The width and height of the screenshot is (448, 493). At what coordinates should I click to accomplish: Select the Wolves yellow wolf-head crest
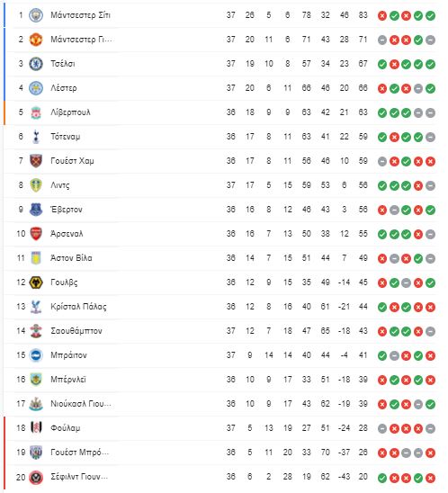coord(36,282)
